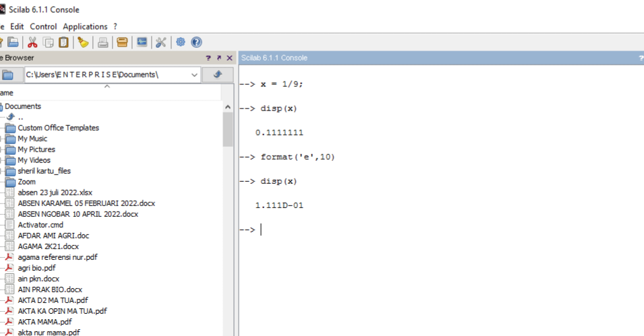The width and height of the screenshot is (644, 336).
Task: Open the ATOMS module manager box icon
Action: 122,42
